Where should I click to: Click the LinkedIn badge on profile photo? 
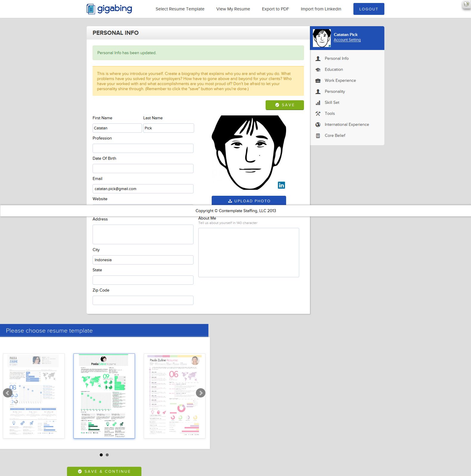point(281,185)
